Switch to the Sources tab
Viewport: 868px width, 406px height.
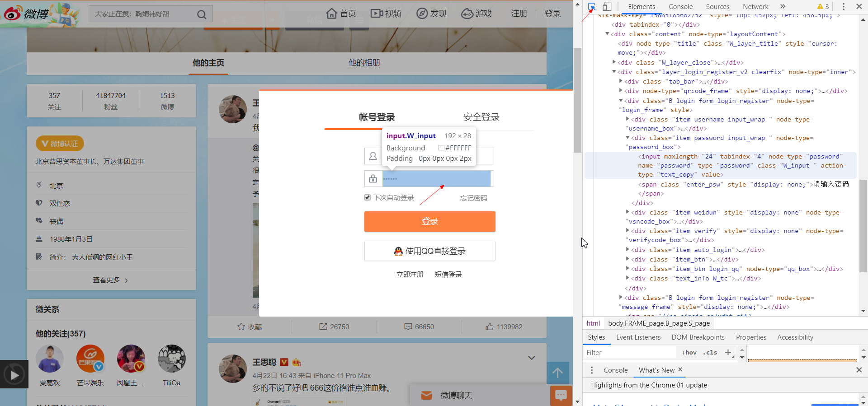tap(717, 6)
